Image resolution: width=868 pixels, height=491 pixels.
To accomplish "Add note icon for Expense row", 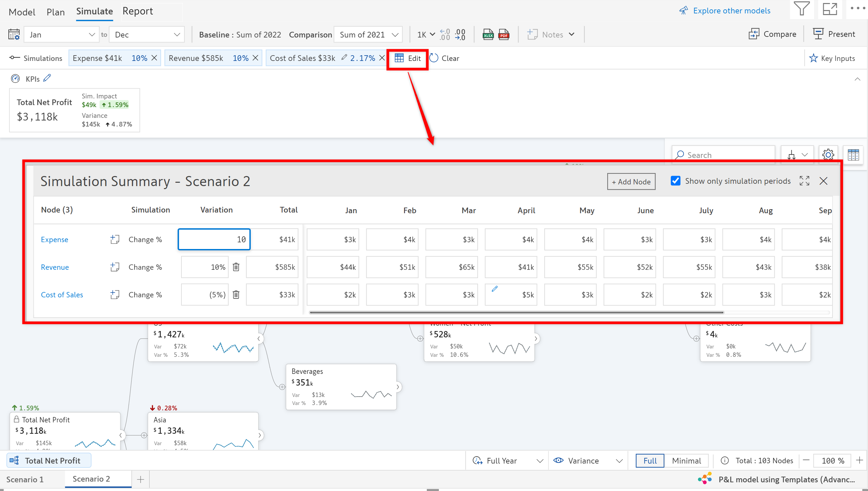I will click(115, 239).
